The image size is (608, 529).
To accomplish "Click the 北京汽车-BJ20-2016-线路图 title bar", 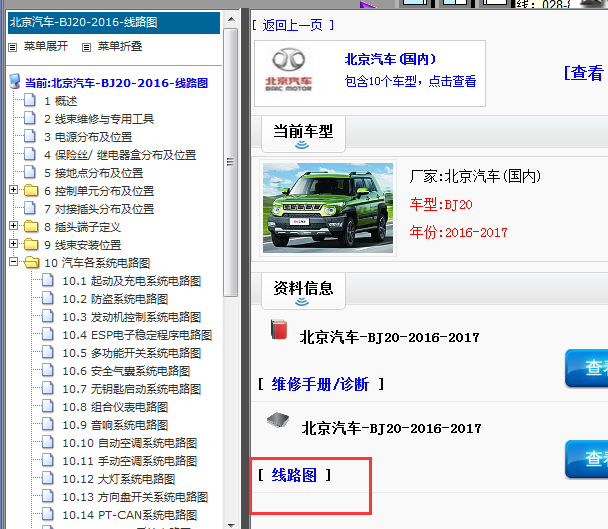I will [x=114, y=22].
